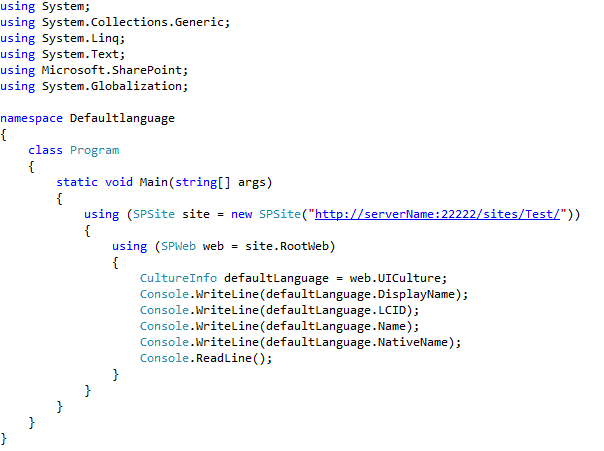Click 'System.Text' in the using line
The width and height of the screenshot is (604, 451).
[x=80, y=54]
